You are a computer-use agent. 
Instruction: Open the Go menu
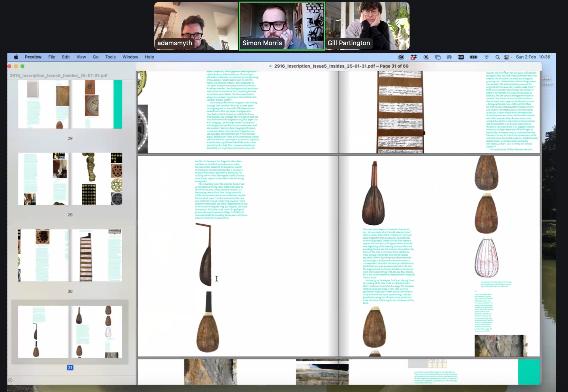[x=95, y=57]
